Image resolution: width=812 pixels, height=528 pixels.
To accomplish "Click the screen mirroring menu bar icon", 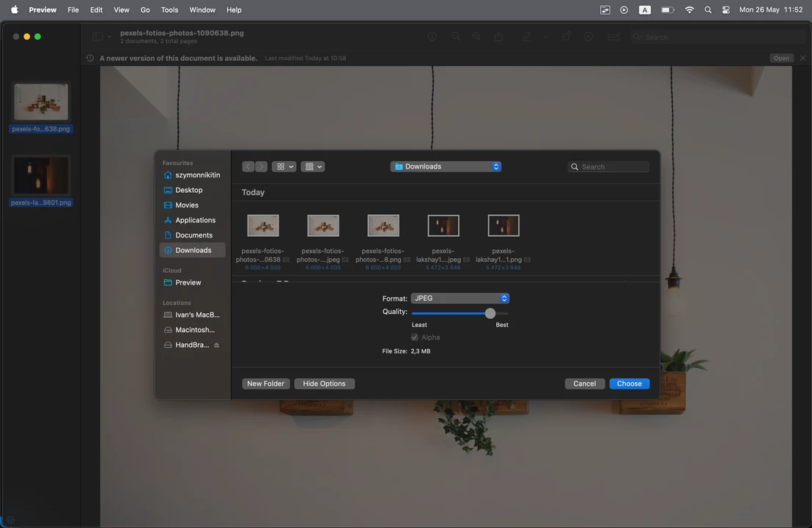I will (605, 10).
